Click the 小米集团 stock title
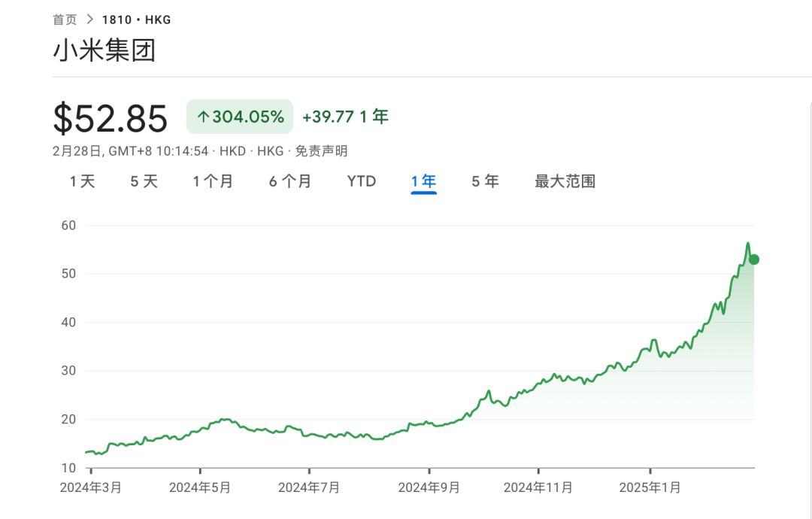This screenshot has height=519, width=812. pos(104,50)
